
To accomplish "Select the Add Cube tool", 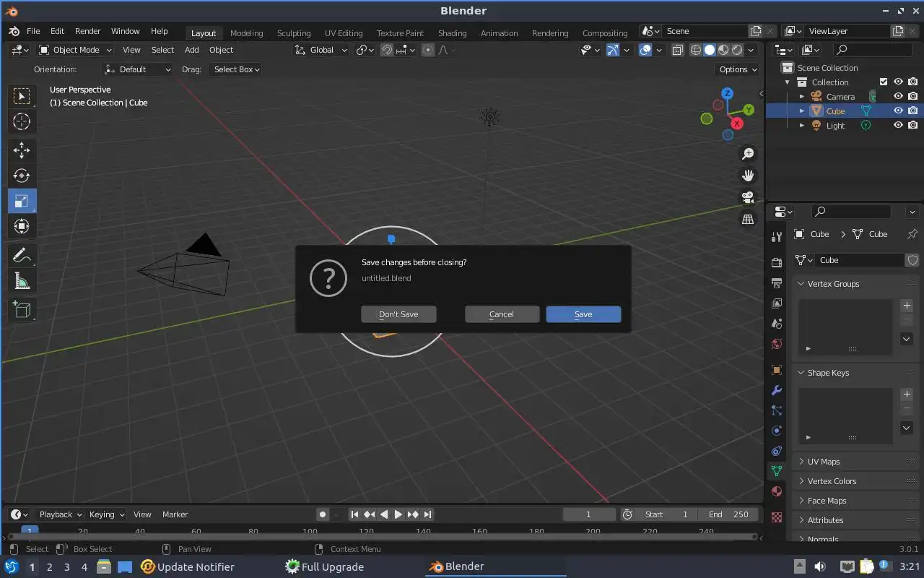I will [x=22, y=310].
